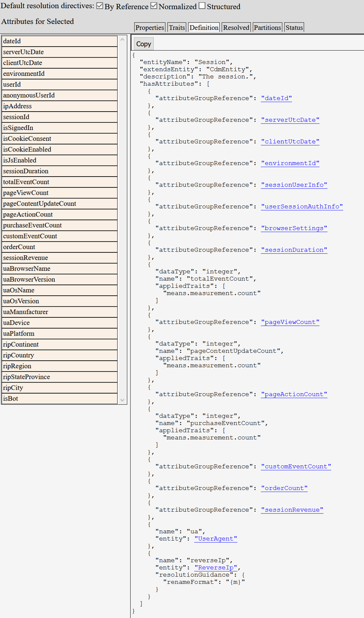Select the customEventCount attribute list row
The image size is (364, 618).
click(60, 236)
